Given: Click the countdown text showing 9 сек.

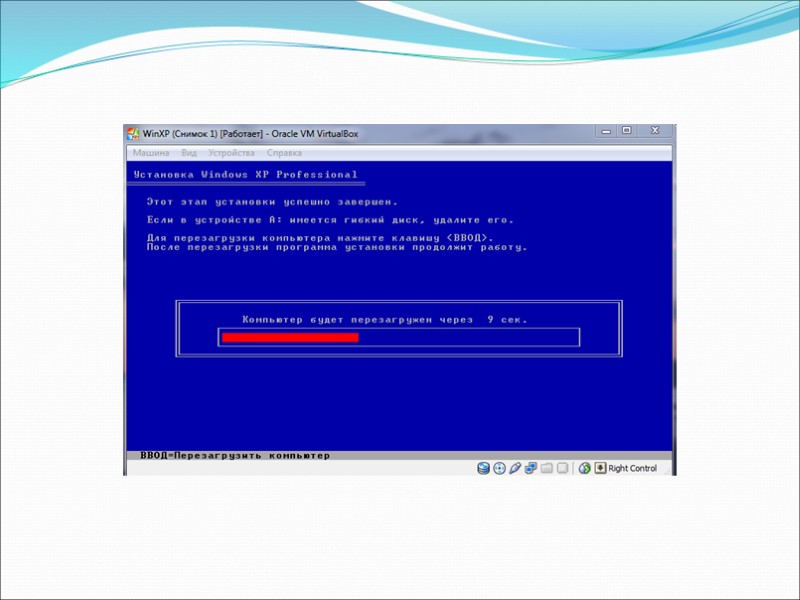Looking at the screenshot, I should pyautogui.click(x=385, y=320).
